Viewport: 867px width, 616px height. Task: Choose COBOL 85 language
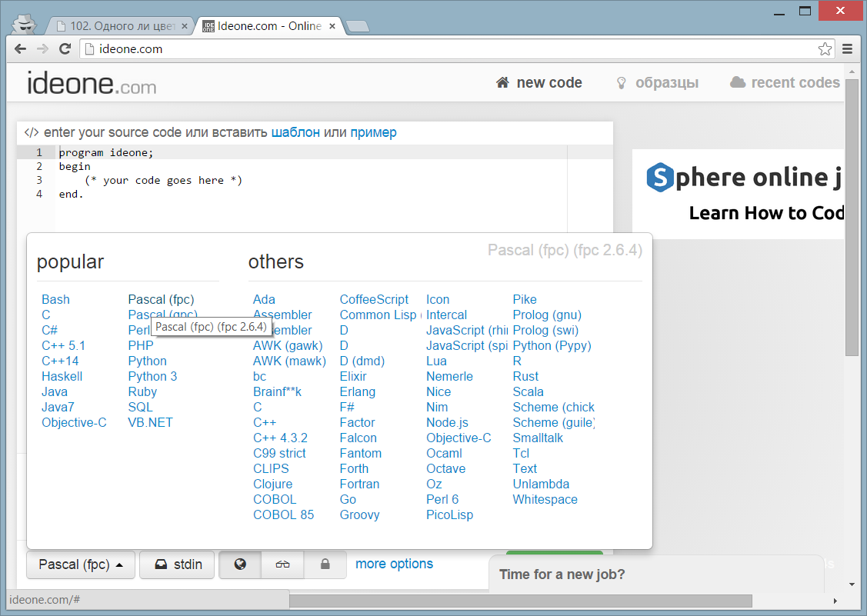(283, 514)
